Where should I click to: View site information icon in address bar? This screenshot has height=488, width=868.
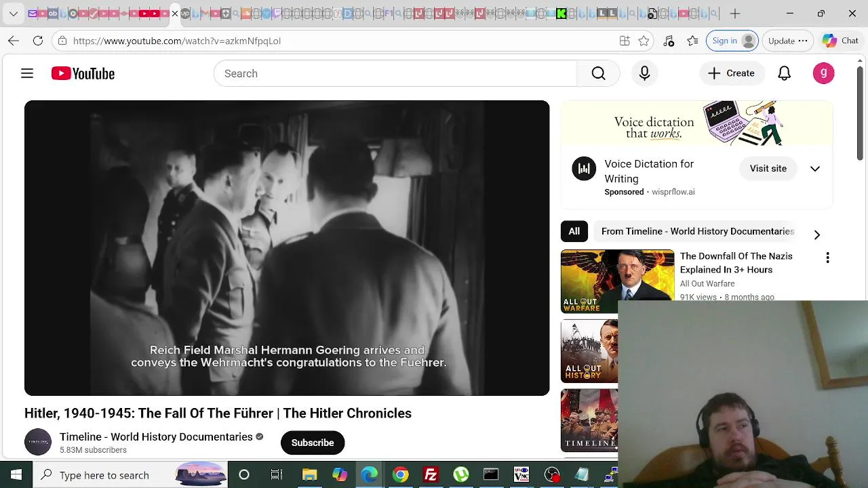tap(62, 41)
